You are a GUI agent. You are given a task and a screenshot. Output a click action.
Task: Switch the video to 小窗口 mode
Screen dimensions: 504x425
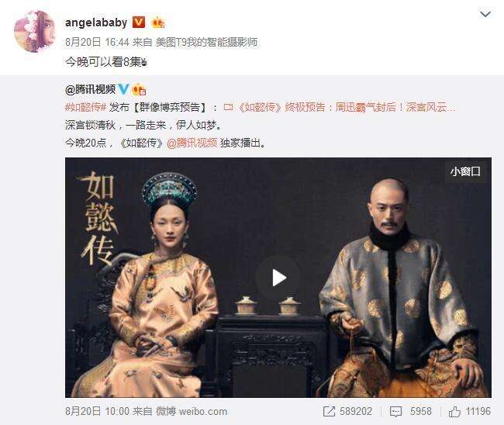click(x=465, y=171)
